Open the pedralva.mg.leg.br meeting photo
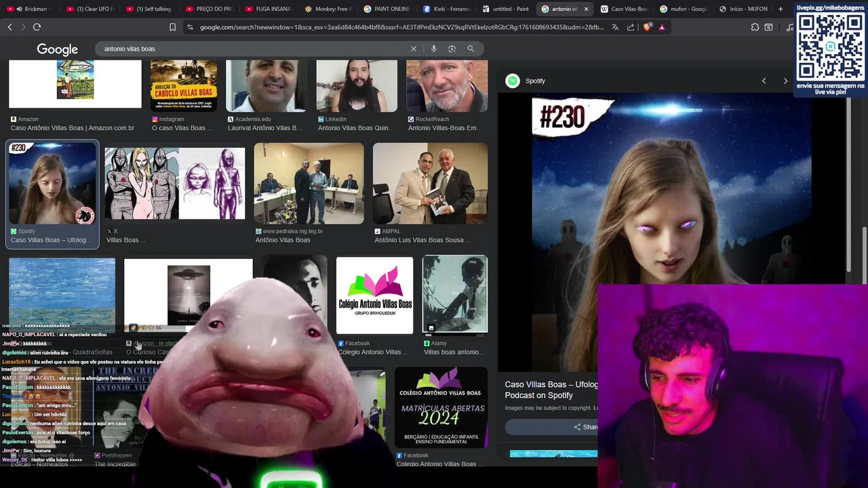Screen dimensions: 868x488 click(x=309, y=183)
